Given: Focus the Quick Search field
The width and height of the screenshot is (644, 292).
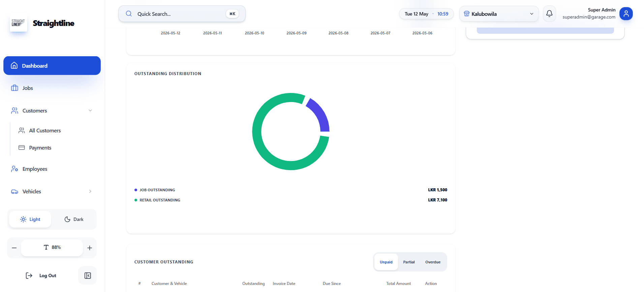Looking at the screenshot, I should coord(182,14).
